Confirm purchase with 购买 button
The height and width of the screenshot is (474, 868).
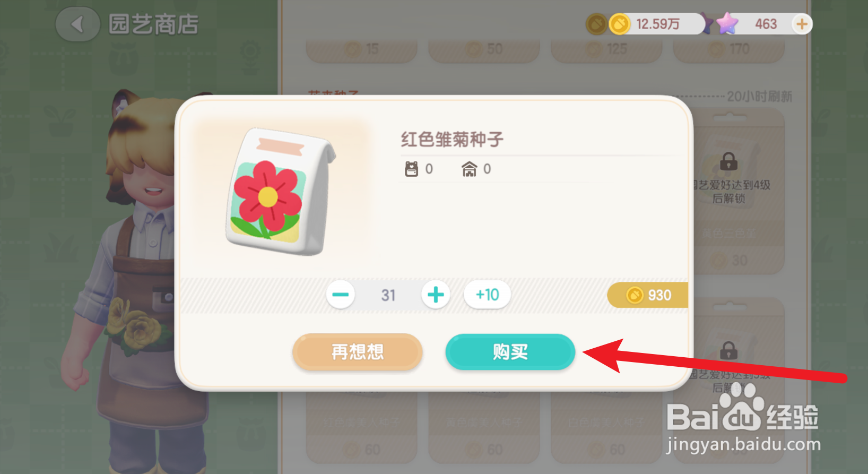coord(510,351)
